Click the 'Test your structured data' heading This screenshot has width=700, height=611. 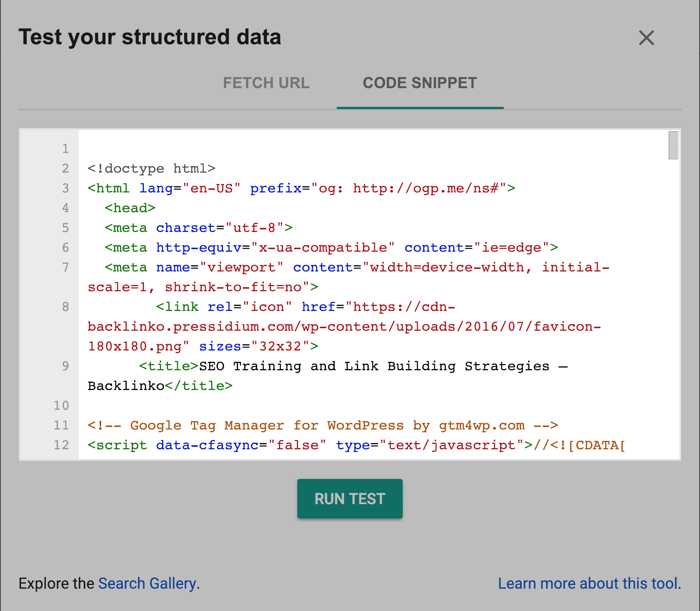point(150,37)
